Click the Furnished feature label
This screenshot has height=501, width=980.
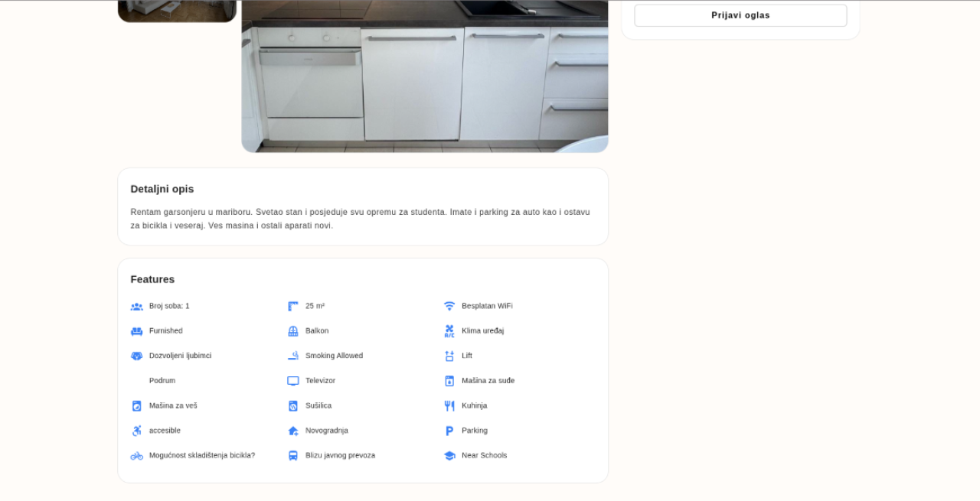(166, 331)
